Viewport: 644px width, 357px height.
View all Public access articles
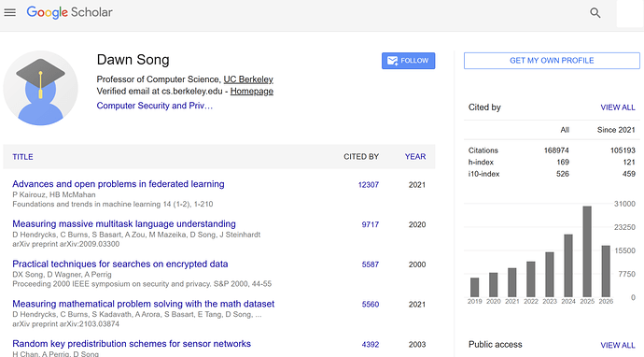(618, 345)
